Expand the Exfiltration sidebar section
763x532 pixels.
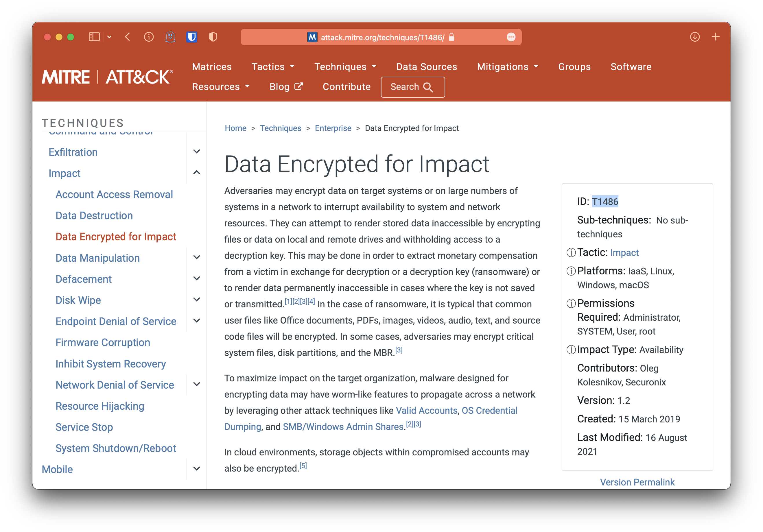point(196,152)
